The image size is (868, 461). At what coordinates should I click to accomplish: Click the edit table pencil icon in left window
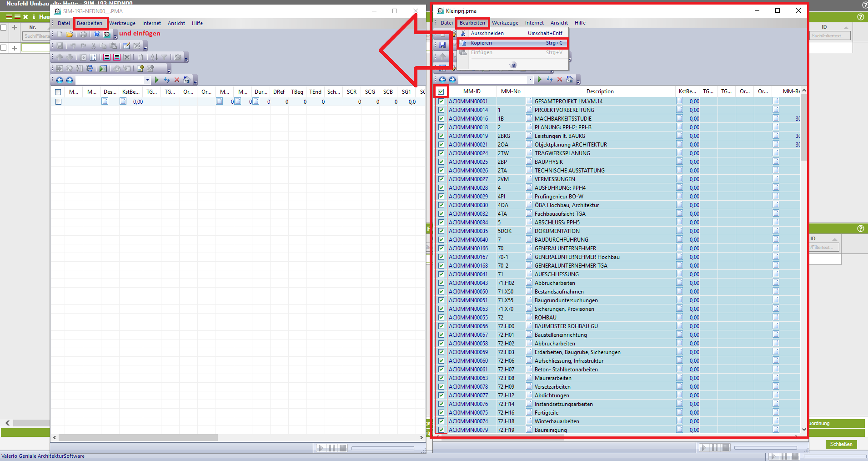click(x=126, y=46)
